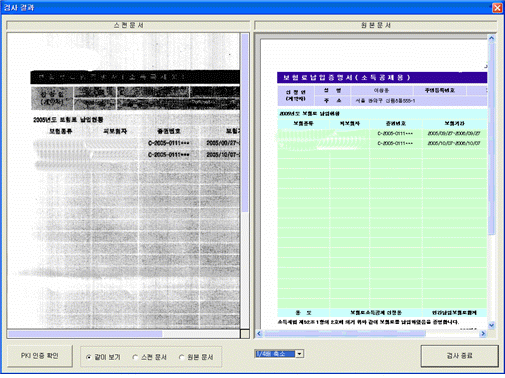This screenshot has width=505, height=378.
Task: Click vertical scrollbar thumb in scanned document pane
Action: [245, 122]
